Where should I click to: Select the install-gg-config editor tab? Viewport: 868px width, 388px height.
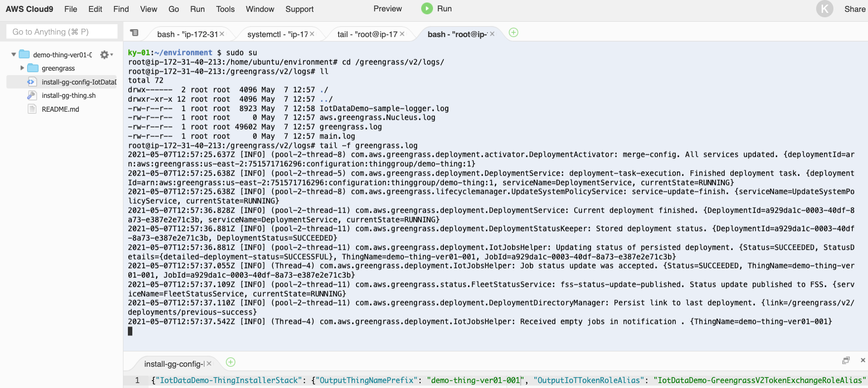[174, 364]
